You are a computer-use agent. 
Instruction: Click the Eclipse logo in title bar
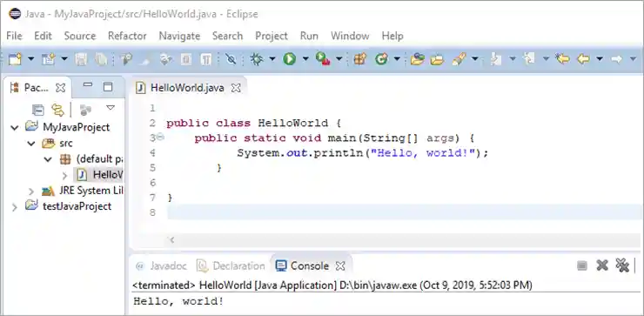pyautogui.click(x=15, y=14)
